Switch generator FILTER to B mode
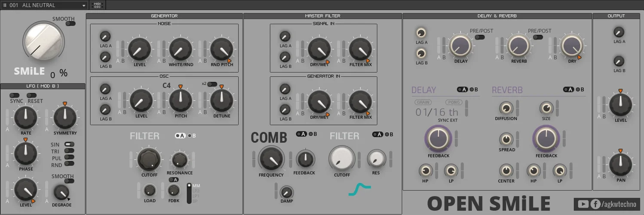Viewport: 644px width, 215px height. point(191,135)
